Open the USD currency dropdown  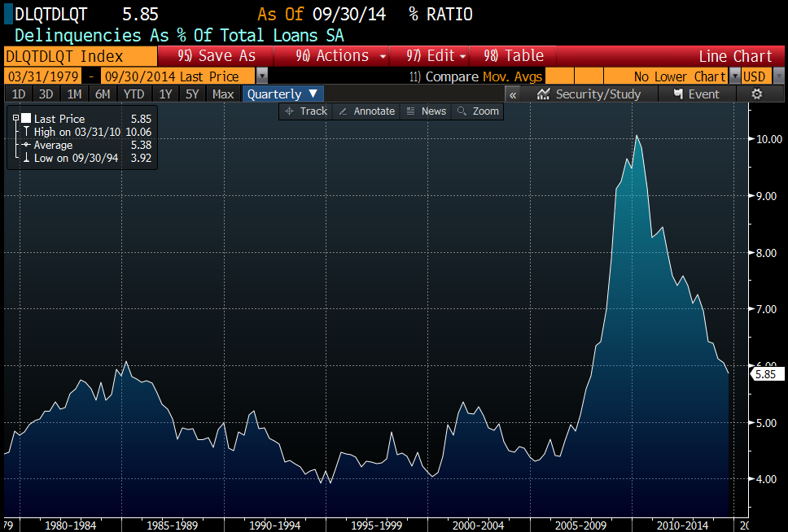(755, 76)
